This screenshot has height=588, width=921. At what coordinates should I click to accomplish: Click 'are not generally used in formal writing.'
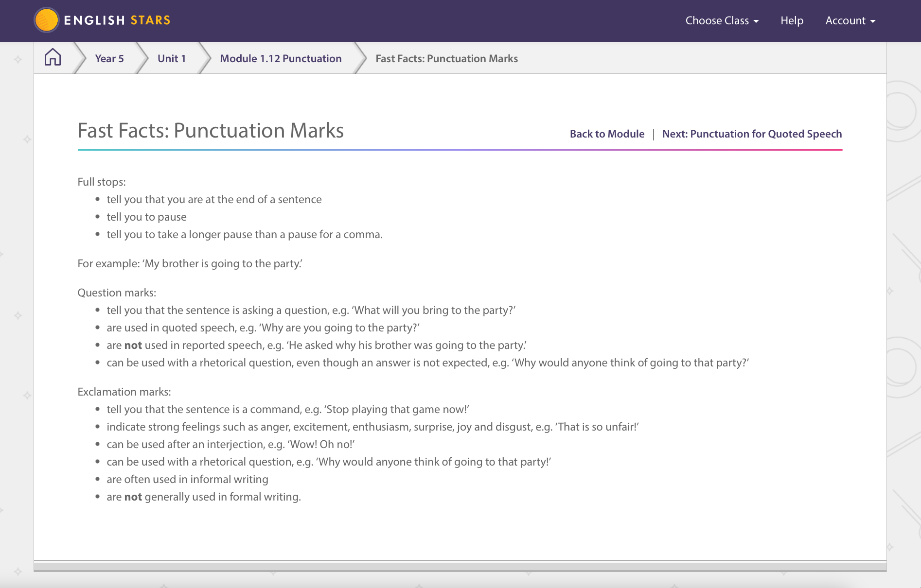point(204,497)
